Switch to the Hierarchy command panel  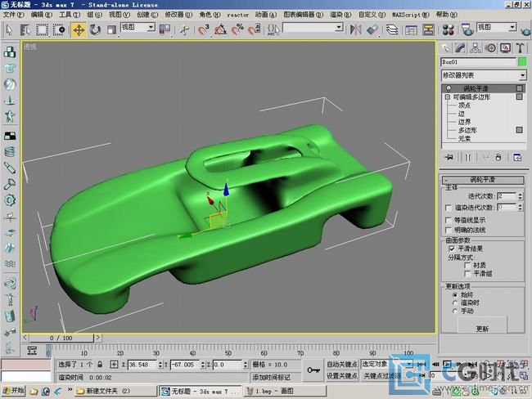476,48
